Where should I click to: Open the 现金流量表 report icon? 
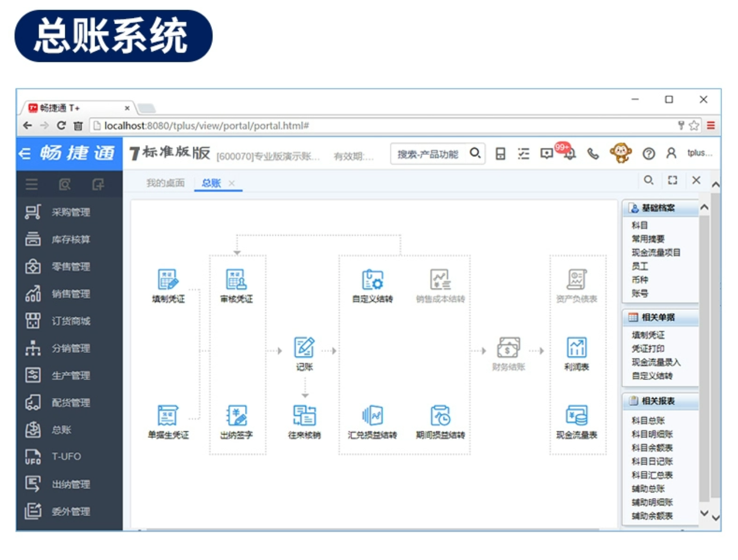pos(577,416)
